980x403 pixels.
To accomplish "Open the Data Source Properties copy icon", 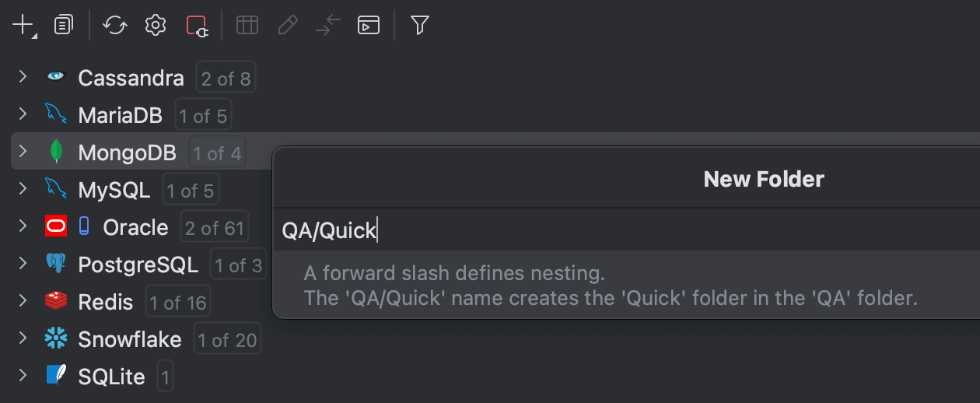I will click(x=64, y=26).
